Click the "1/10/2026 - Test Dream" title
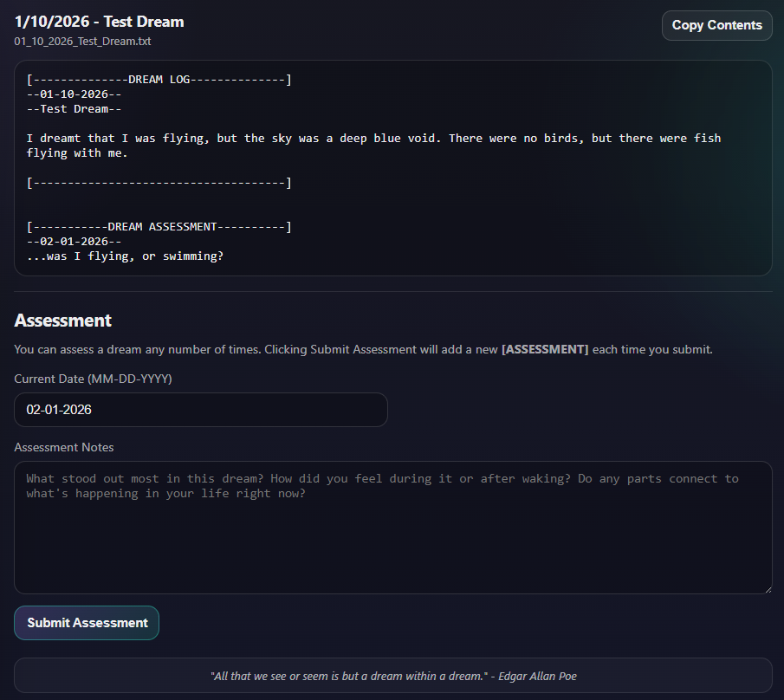 [99, 22]
